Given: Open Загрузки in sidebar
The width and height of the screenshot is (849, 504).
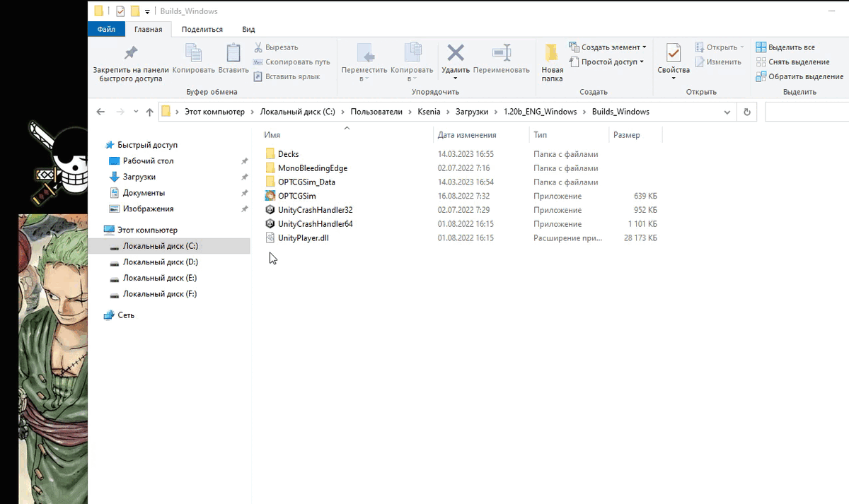Looking at the screenshot, I should coord(139,177).
